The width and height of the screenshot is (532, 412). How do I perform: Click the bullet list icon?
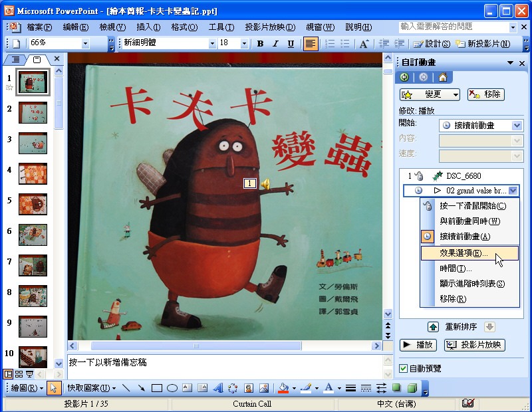(x=344, y=43)
